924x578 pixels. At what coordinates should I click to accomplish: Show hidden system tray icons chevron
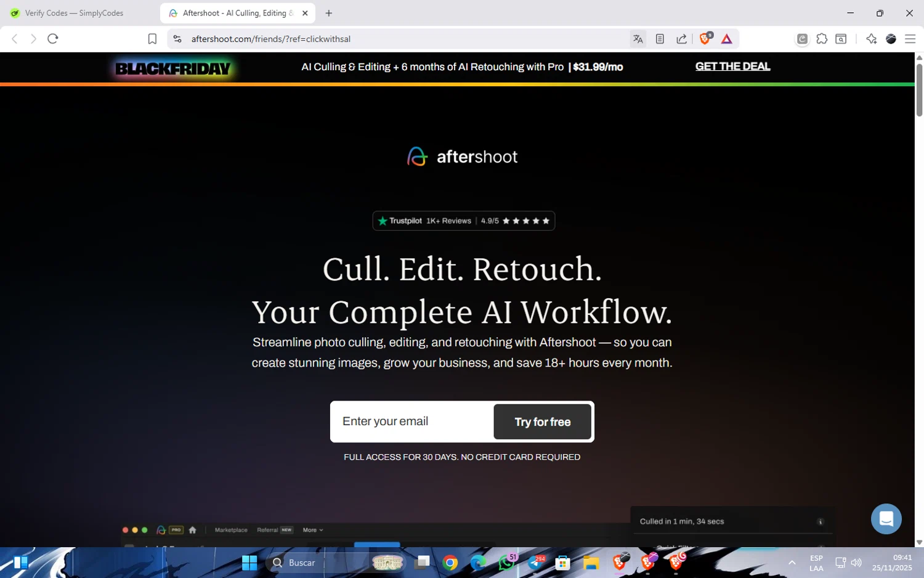(x=792, y=563)
